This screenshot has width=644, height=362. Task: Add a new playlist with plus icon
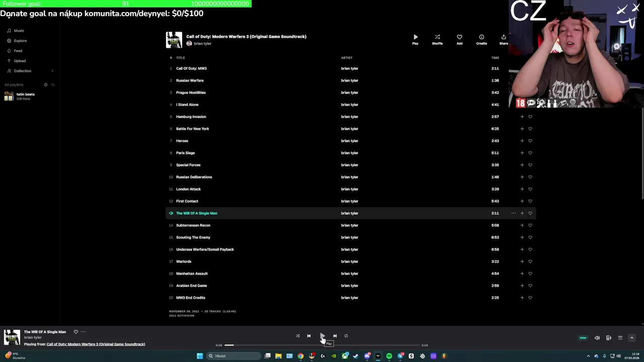coord(46,84)
